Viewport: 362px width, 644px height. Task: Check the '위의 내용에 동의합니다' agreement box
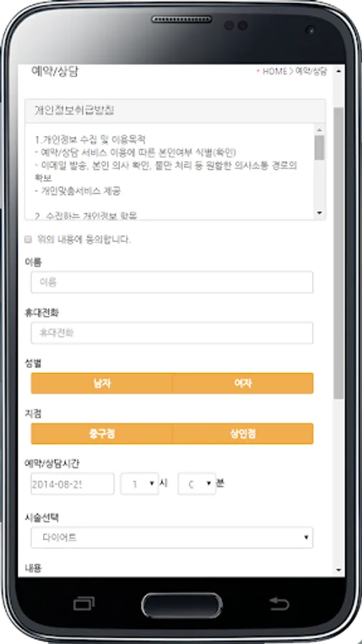(28, 240)
